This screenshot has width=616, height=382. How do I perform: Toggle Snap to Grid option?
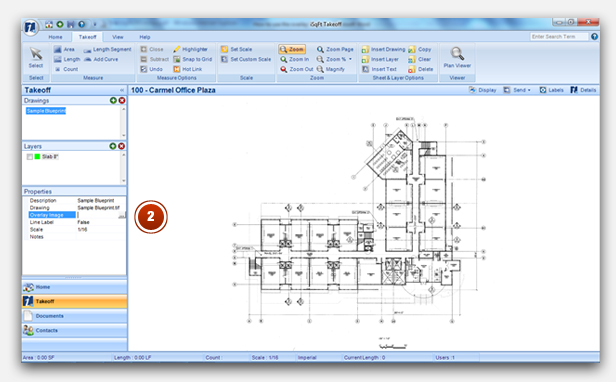(x=192, y=59)
